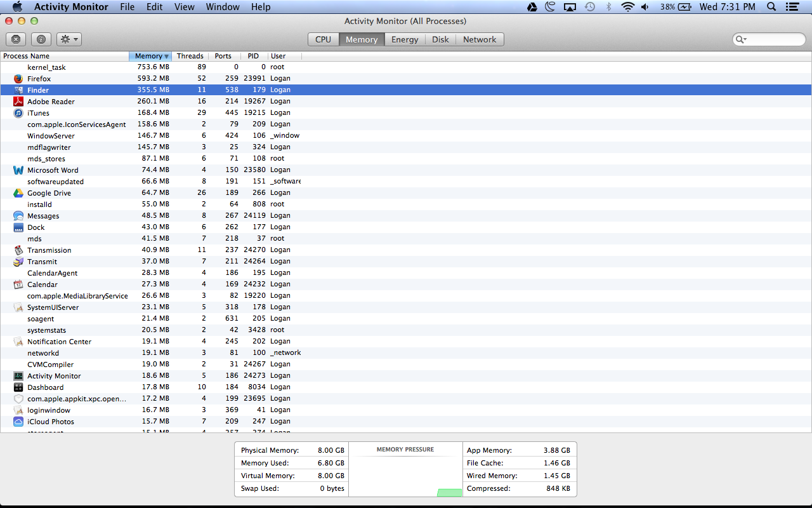Screen dimensions: 812x508
Task: Click the Activity Monitor process icon
Action: 18,376
